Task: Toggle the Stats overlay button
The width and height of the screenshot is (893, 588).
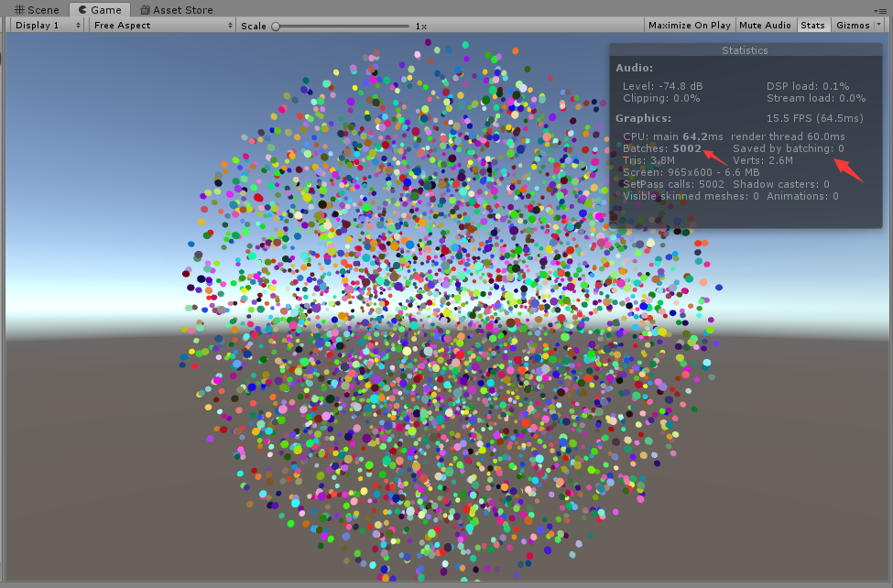Action: tap(812, 25)
